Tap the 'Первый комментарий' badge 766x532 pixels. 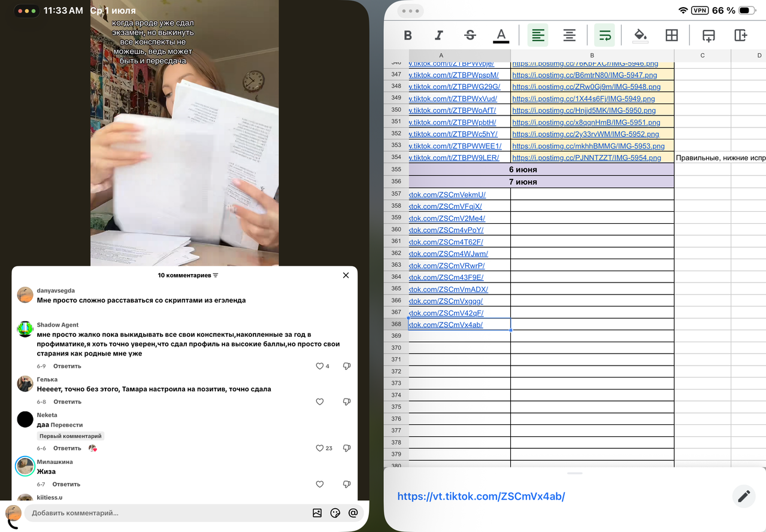(71, 436)
